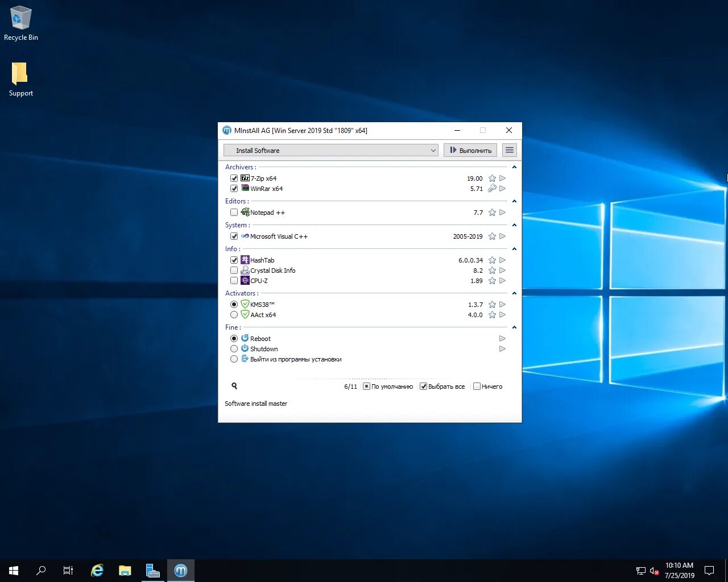The width and height of the screenshot is (728, 582).
Task: Click the Support folder on the desktop
Action: tap(21, 80)
